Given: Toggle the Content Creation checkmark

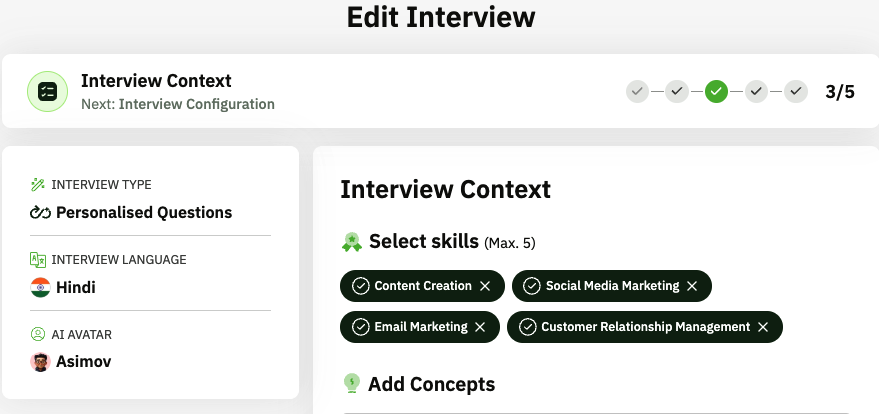Looking at the screenshot, I should tap(361, 286).
